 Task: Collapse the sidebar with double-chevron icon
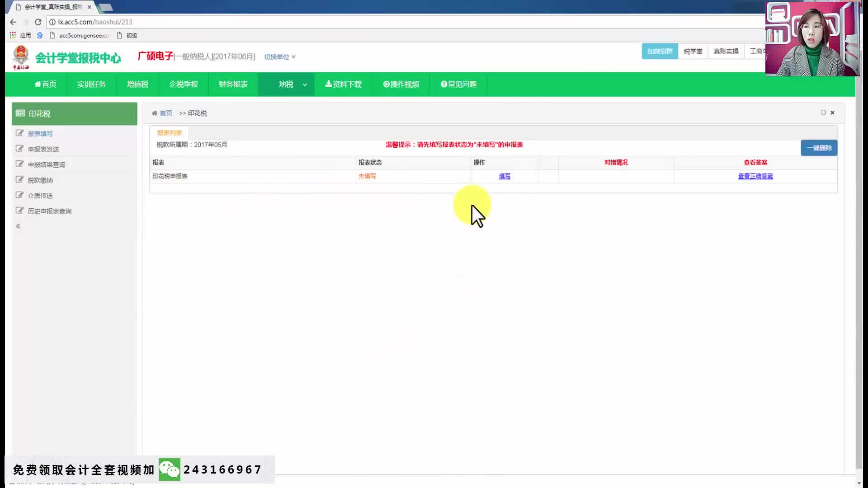point(18,226)
